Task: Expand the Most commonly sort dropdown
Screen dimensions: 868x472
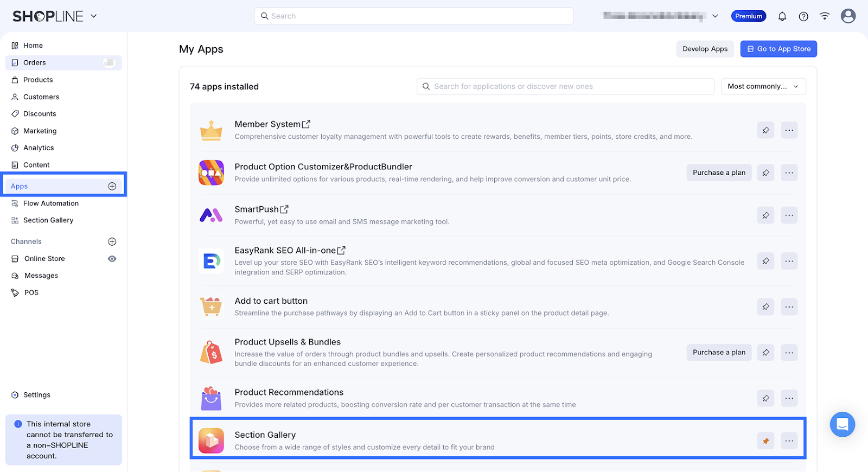Action: pyautogui.click(x=763, y=86)
